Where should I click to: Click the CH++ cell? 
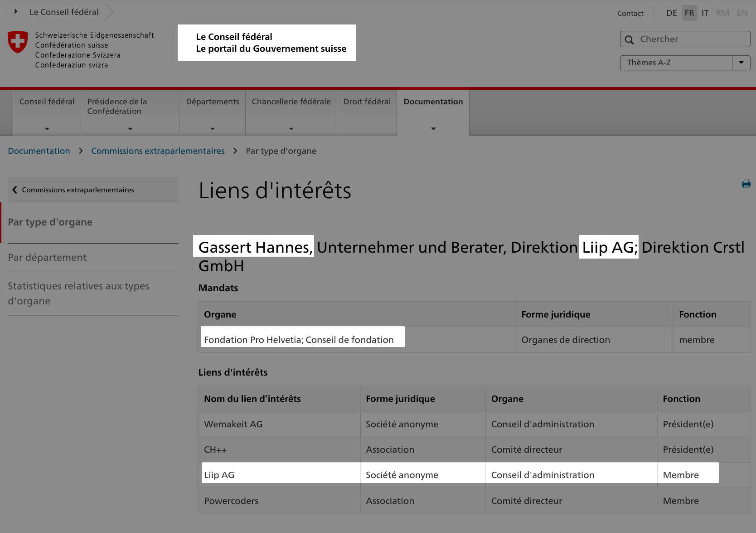pyautogui.click(x=279, y=450)
